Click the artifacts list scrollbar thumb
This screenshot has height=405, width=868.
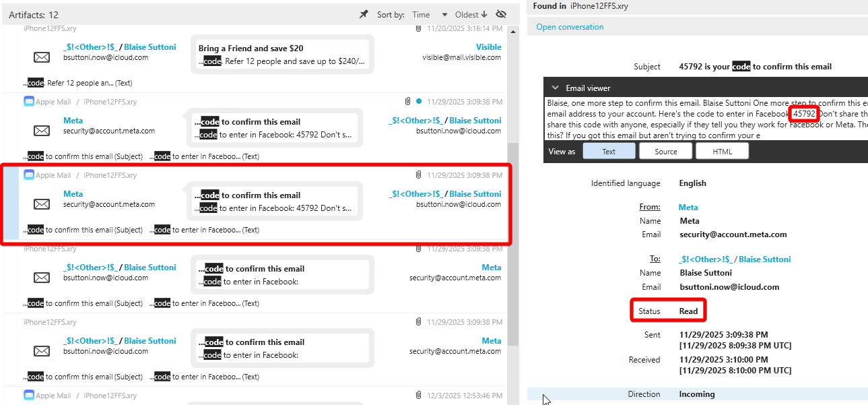pyautogui.click(x=514, y=244)
